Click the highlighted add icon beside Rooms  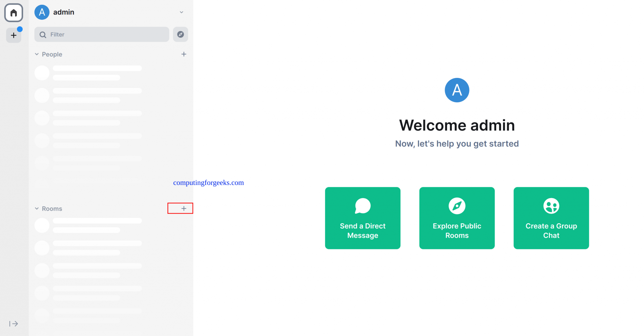(x=184, y=208)
